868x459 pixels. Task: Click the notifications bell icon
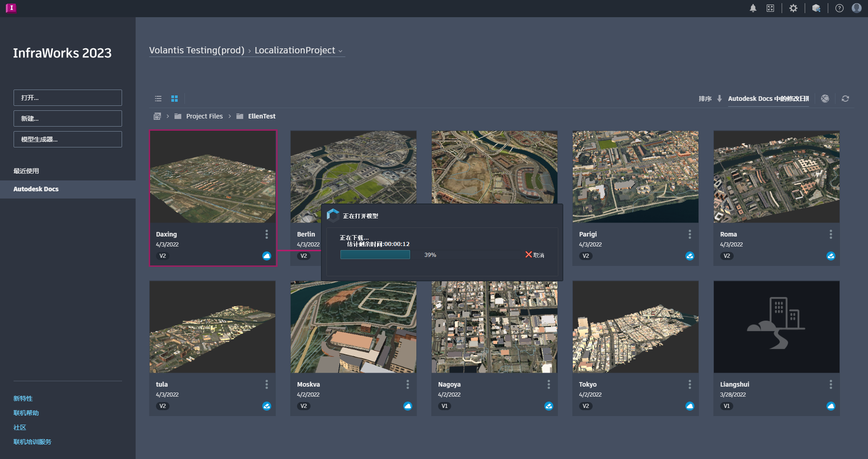753,8
